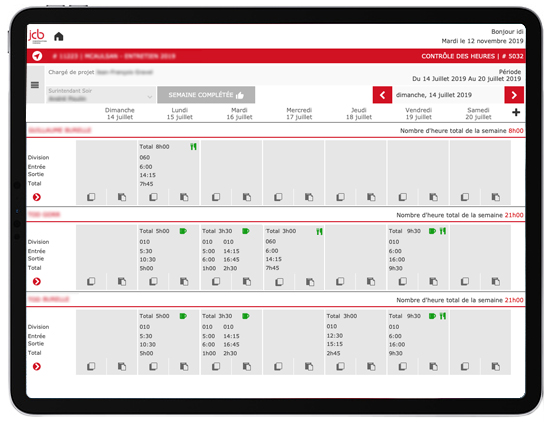This screenshot has height=422, width=555.
Task: Paste into middle employee's Samedi cell
Action: 496,281
